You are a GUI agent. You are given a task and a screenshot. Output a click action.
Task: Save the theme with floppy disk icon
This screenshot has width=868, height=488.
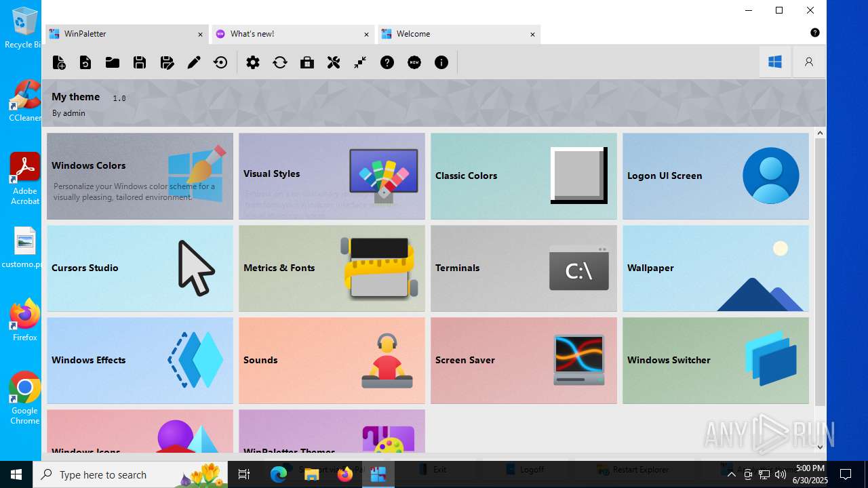click(140, 62)
